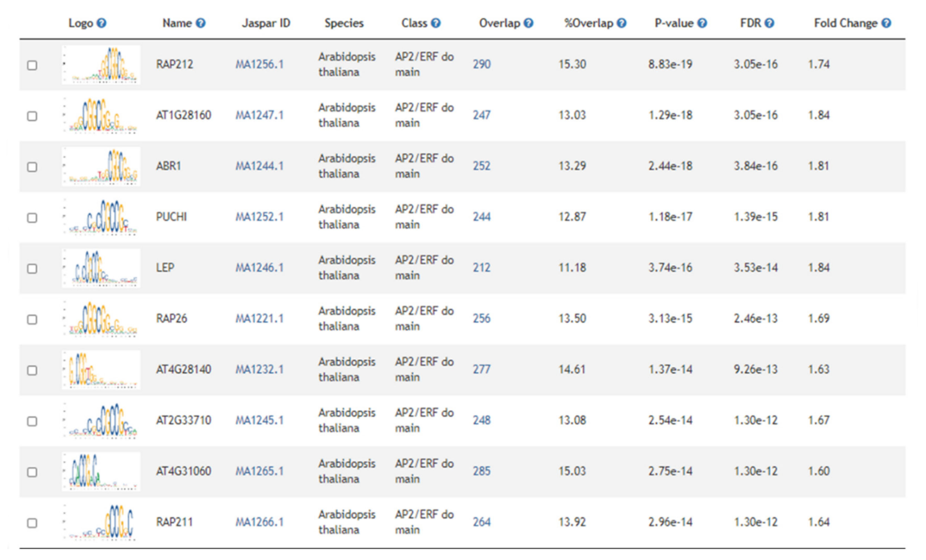Click help icon beside Class header
Image resolution: width=926 pixels, height=560 pixels.
point(435,23)
